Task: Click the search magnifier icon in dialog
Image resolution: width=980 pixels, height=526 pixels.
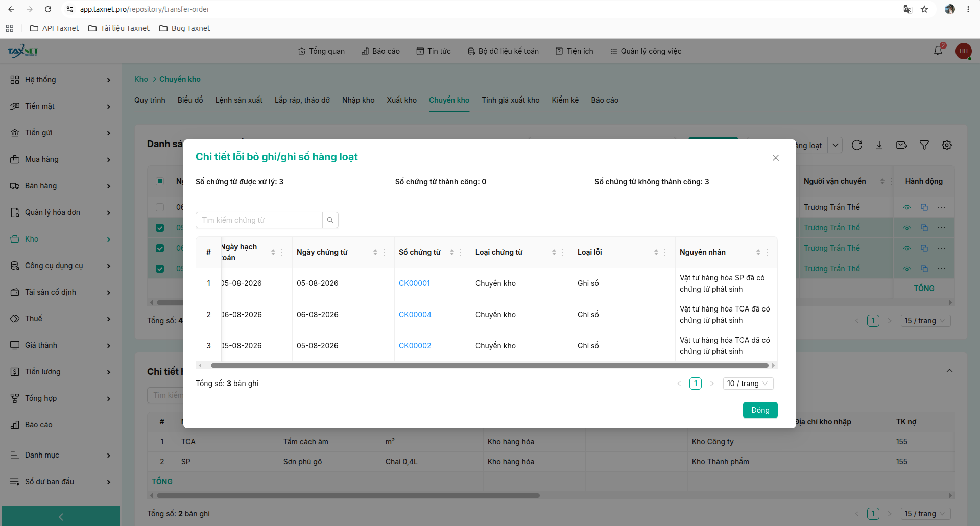Action: click(x=330, y=220)
